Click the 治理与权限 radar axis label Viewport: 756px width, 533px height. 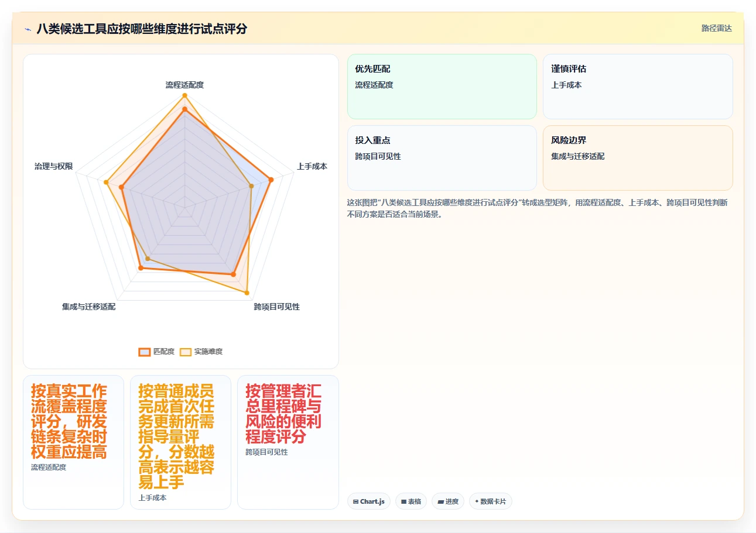[54, 166]
